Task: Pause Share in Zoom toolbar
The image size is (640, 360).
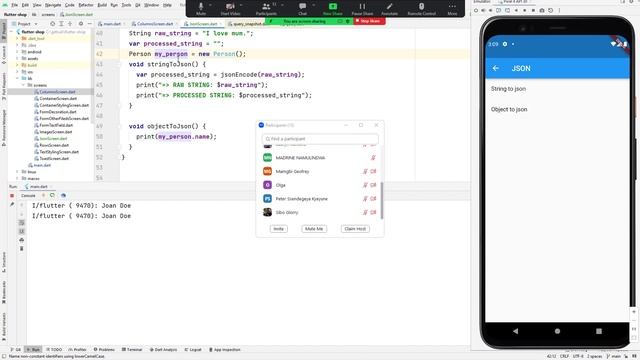Action: pos(362,8)
